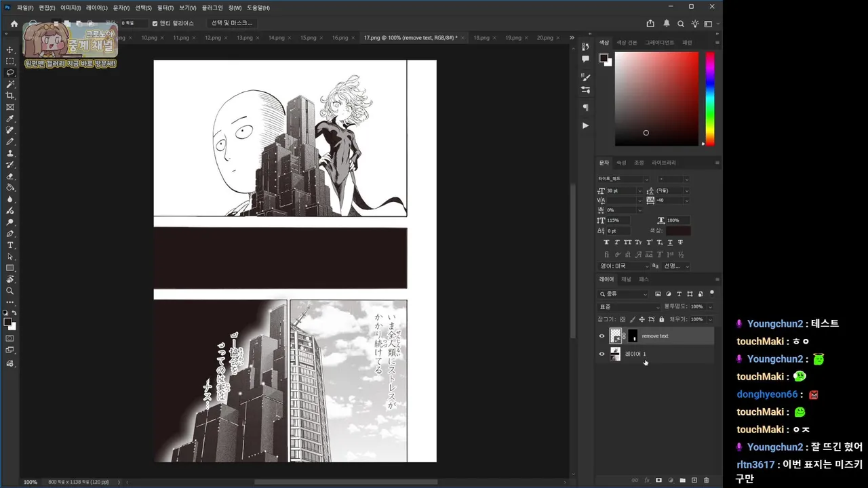Open the font size 30 pt dropdown
The image size is (868, 488).
[x=639, y=191]
